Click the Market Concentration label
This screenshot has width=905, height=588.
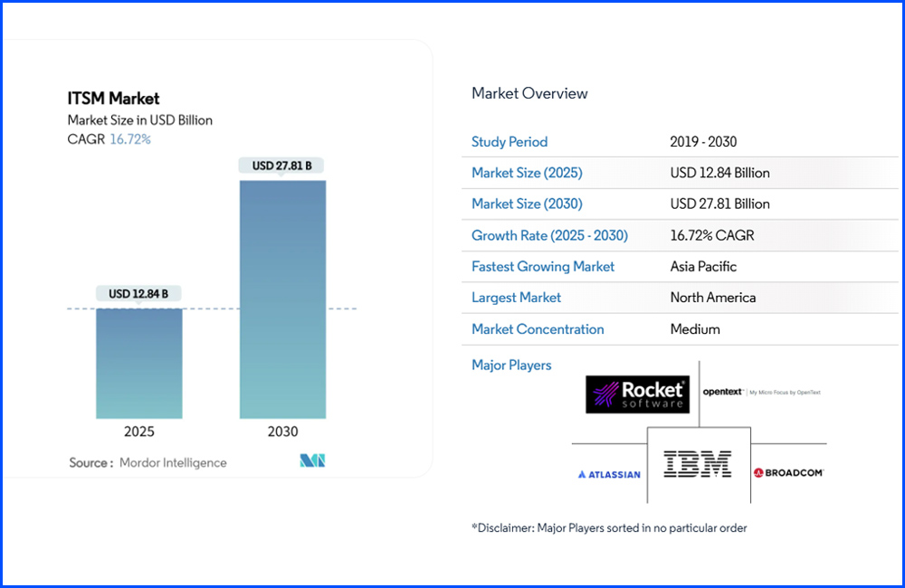(538, 329)
